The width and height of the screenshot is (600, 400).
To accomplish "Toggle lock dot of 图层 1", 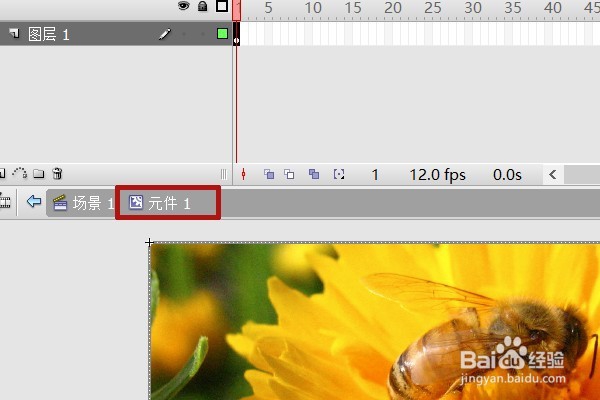I will pyautogui.click(x=203, y=34).
